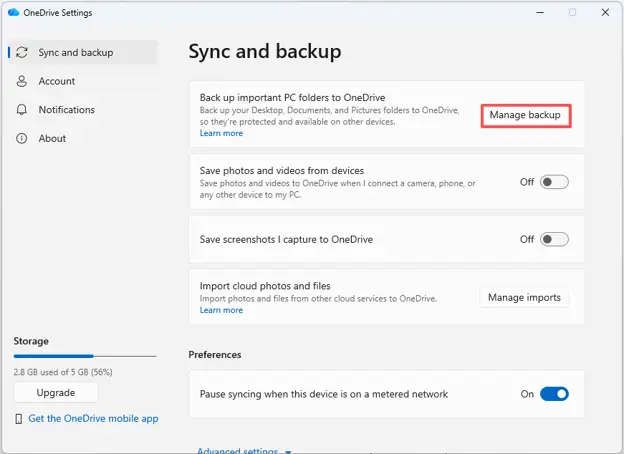Click the Account person icon
Viewport: 624px width, 454px height.
click(22, 81)
